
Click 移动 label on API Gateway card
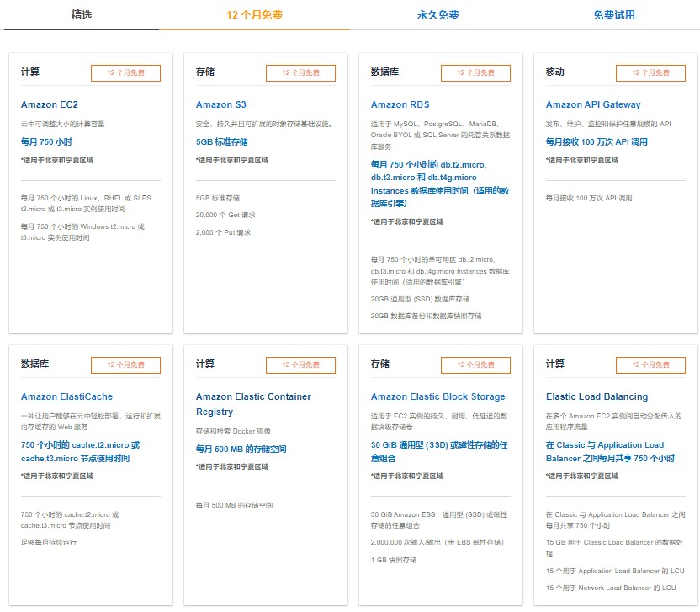pos(555,72)
